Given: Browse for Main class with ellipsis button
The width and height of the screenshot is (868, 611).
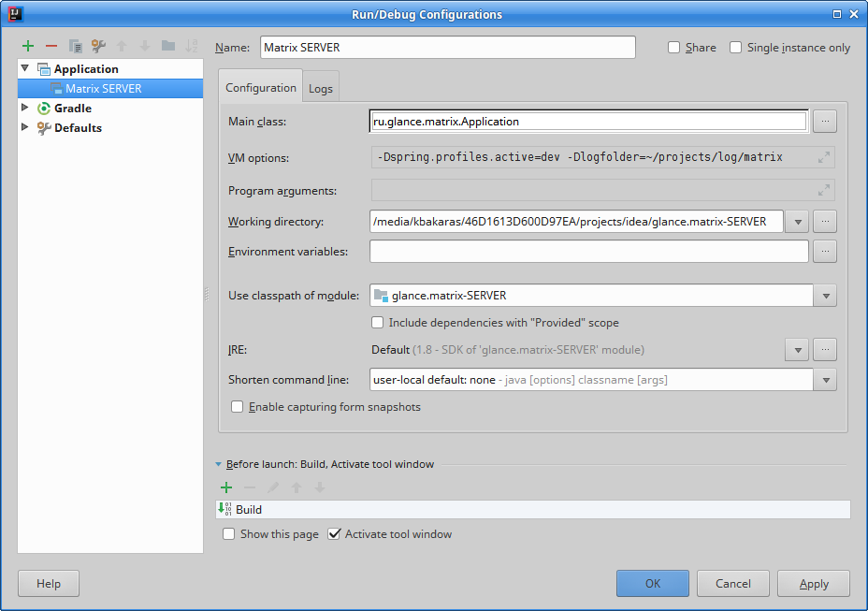Looking at the screenshot, I should click(824, 122).
